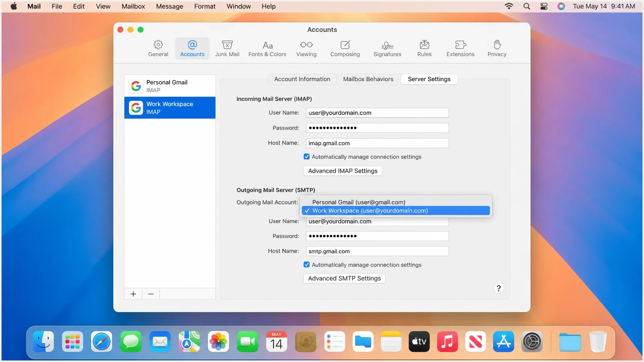Open Mail app in the Dock
The height and width of the screenshot is (362, 644).
click(160, 342)
